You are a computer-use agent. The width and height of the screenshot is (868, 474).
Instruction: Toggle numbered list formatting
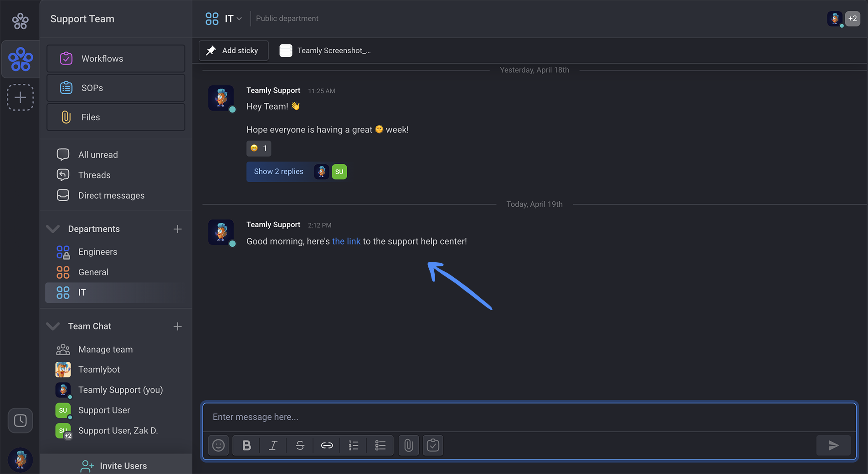(354, 445)
